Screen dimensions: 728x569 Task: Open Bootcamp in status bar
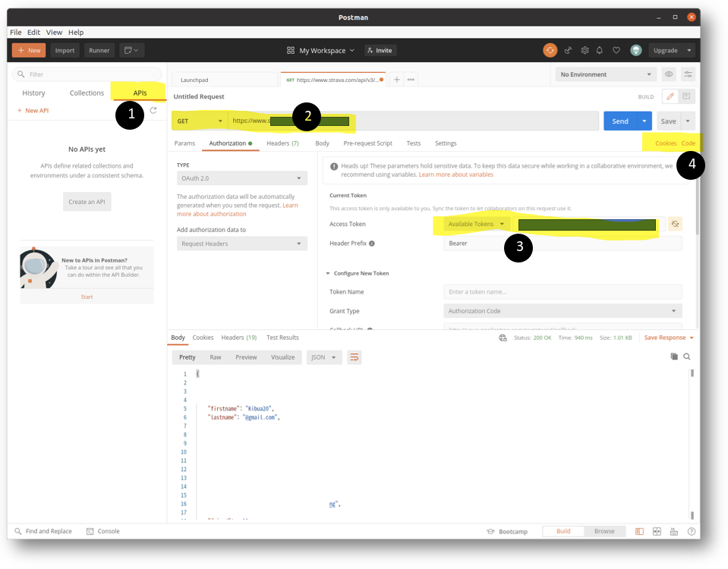point(507,531)
